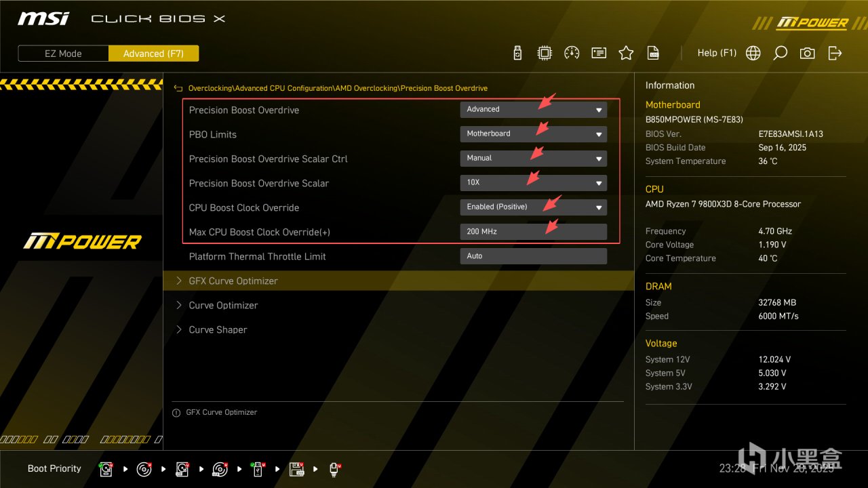
Task: Expand the Curve Optimizer submenu
Action: tap(399, 305)
